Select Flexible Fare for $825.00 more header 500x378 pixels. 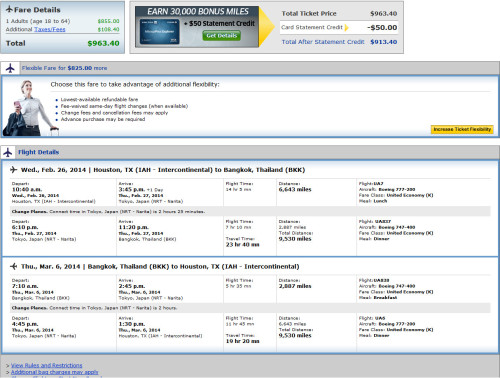pos(64,68)
